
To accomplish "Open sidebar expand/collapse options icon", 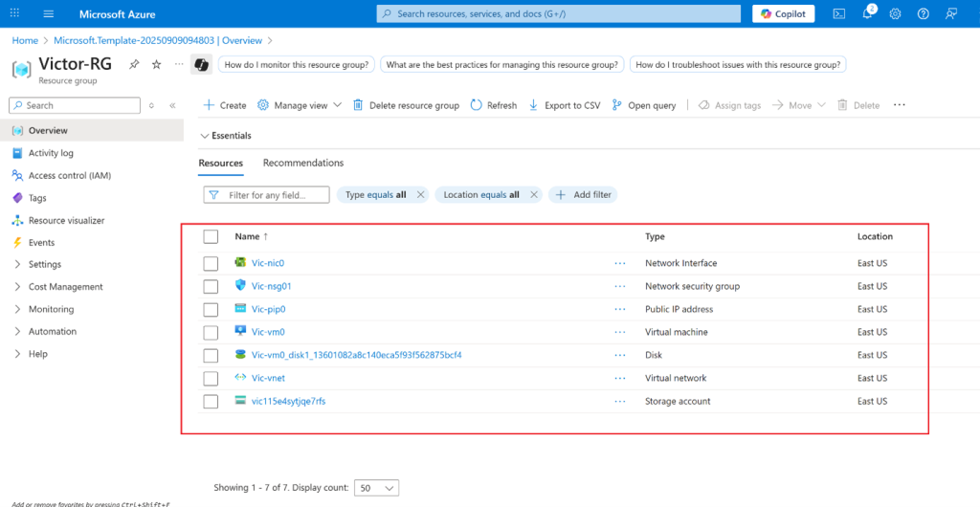I will pos(151,105).
